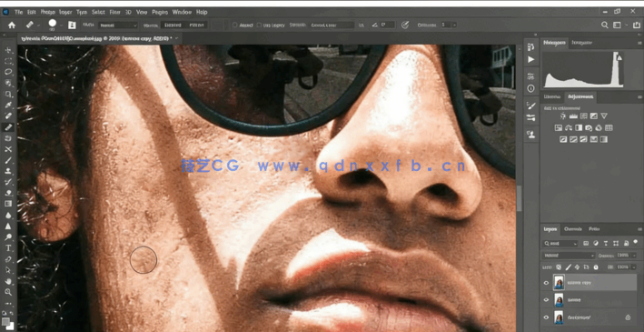Add an Invert adjustment
This screenshot has width=644, height=332.
click(x=563, y=139)
